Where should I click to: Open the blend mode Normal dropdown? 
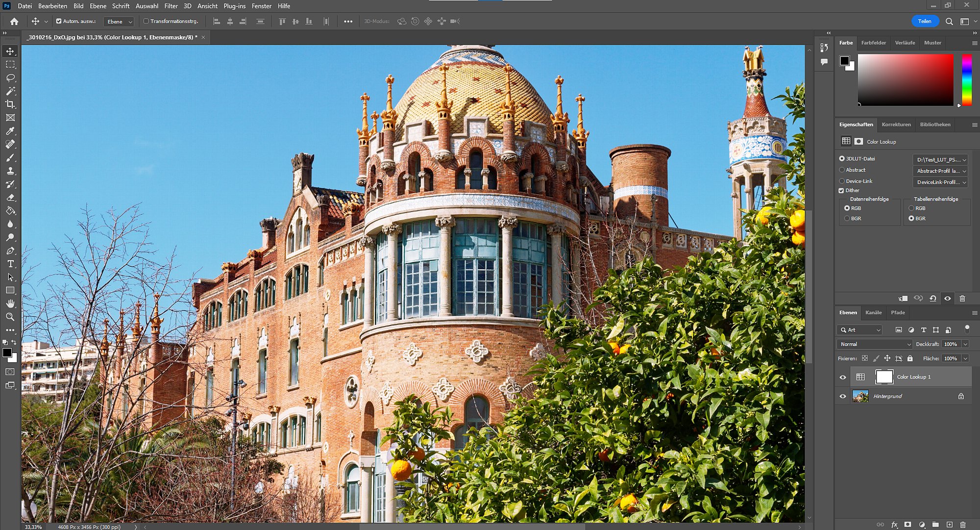875,344
